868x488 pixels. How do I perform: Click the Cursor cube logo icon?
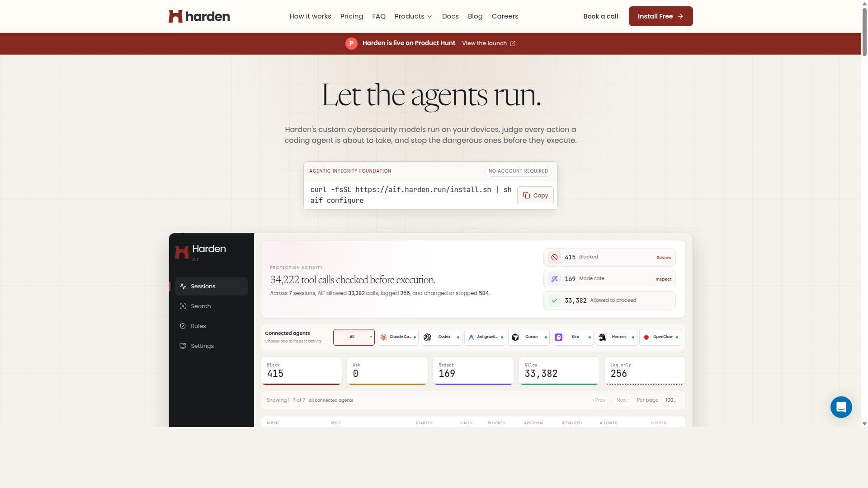[x=515, y=337]
